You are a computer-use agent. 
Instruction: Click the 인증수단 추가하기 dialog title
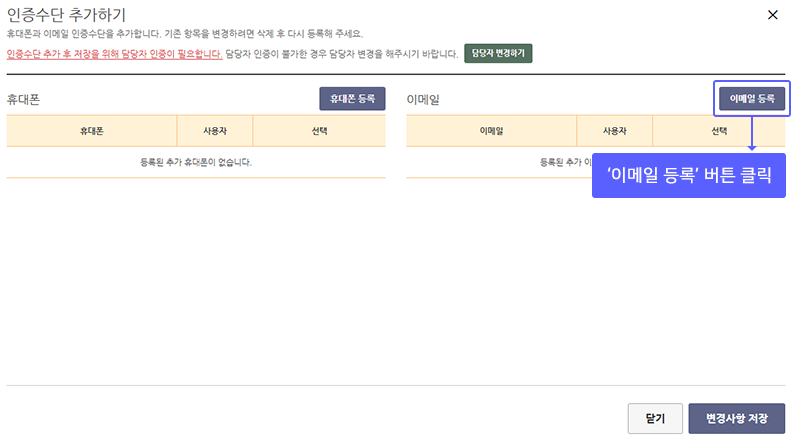tap(66, 15)
